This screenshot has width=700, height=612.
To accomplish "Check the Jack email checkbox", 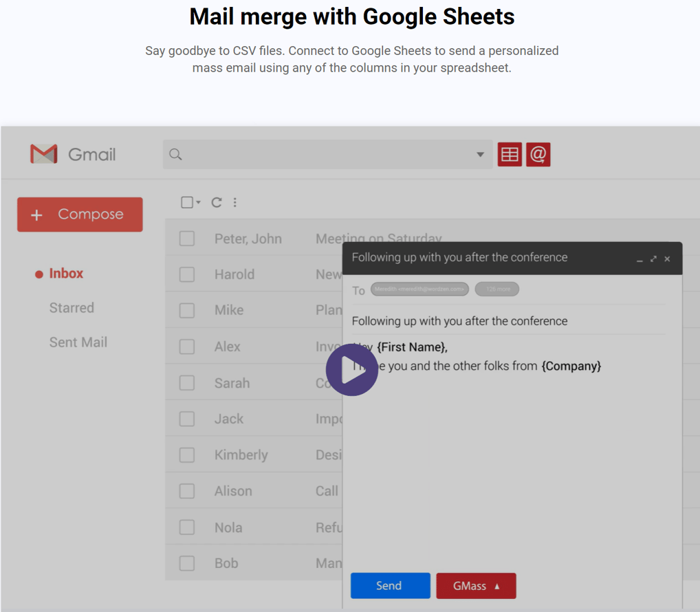I will [187, 419].
